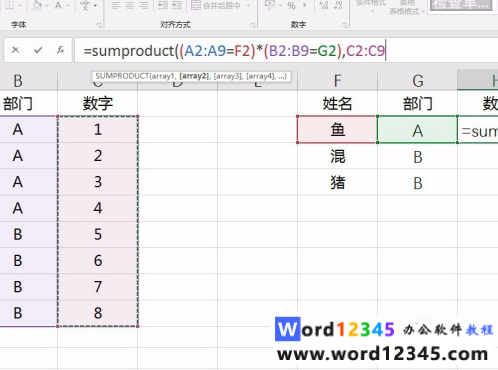Click [array2] in the SUMPRODUCT tooltip
Image resolution: width=498 pixels, height=370 pixels.
click(x=193, y=76)
